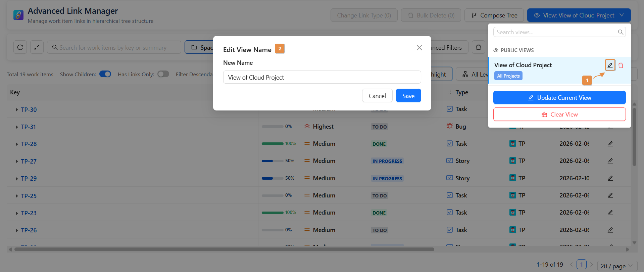Click edit pencil in TP-27 row
This screenshot has height=272, width=644.
pyautogui.click(x=610, y=161)
